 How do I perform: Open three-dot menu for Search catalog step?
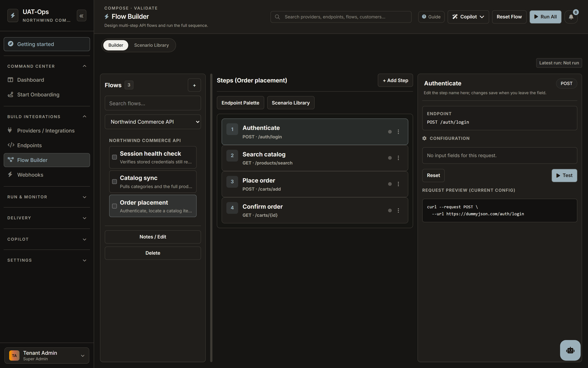pos(398,158)
